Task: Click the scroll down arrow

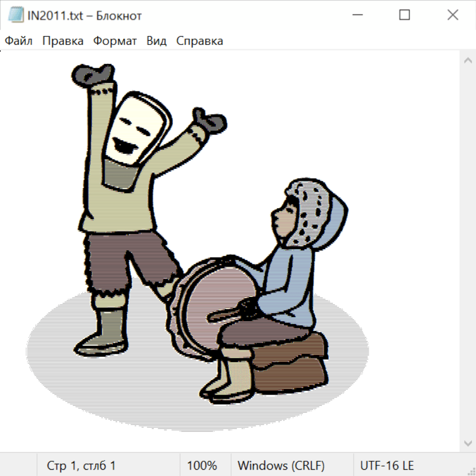Action: pos(468,442)
